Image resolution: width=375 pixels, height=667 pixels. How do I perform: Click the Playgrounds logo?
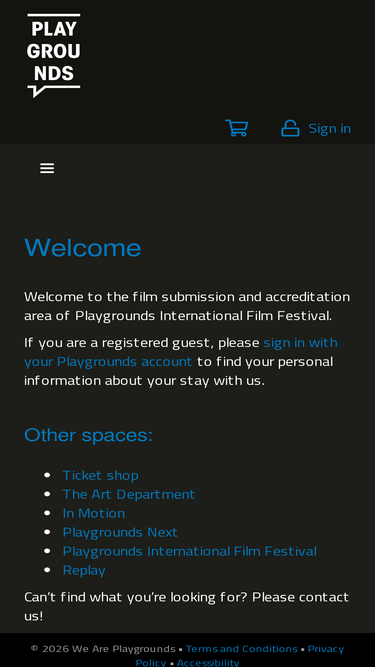(x=54, y=56)
